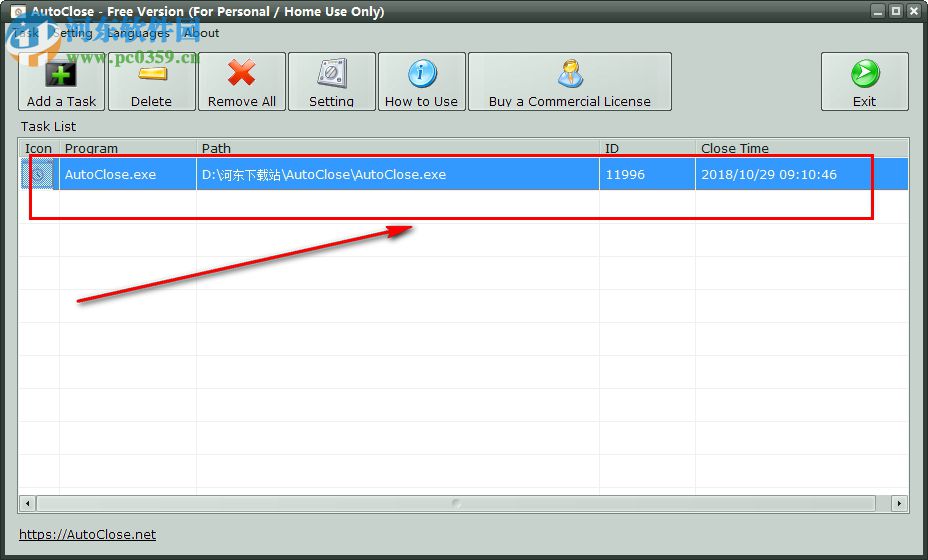This screenshot has width=928, height=560.
Task: Click the Add a Task button
Action: pyautogui.click(x=62, y=82)
